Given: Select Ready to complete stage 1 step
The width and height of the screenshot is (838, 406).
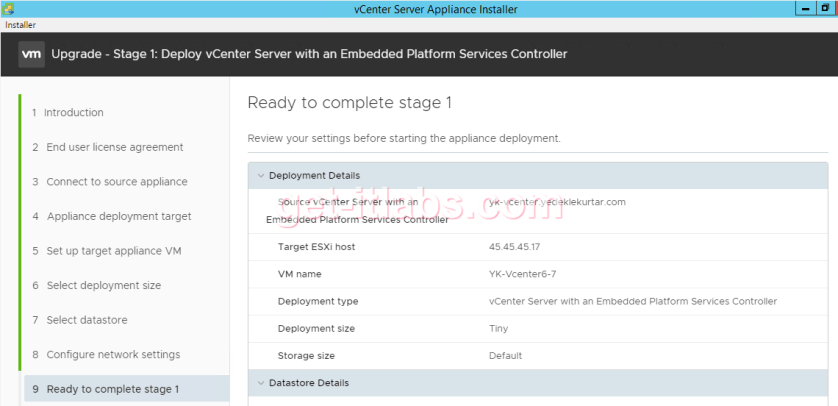Looking at the screenshot, I should [x=112, y=389].
